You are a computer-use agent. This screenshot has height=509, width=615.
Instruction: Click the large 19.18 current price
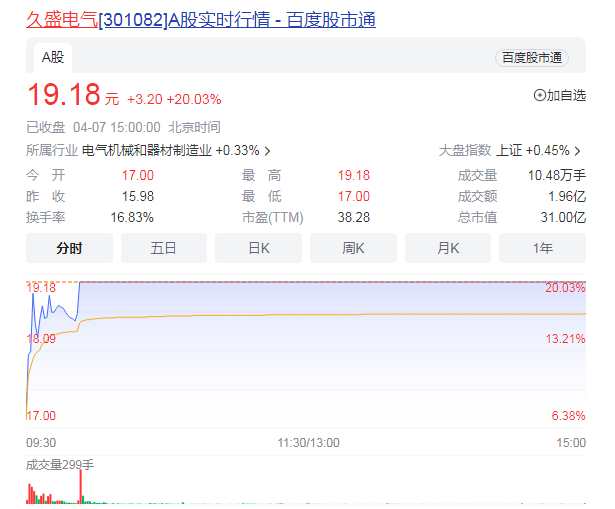[x=63, y=96]
